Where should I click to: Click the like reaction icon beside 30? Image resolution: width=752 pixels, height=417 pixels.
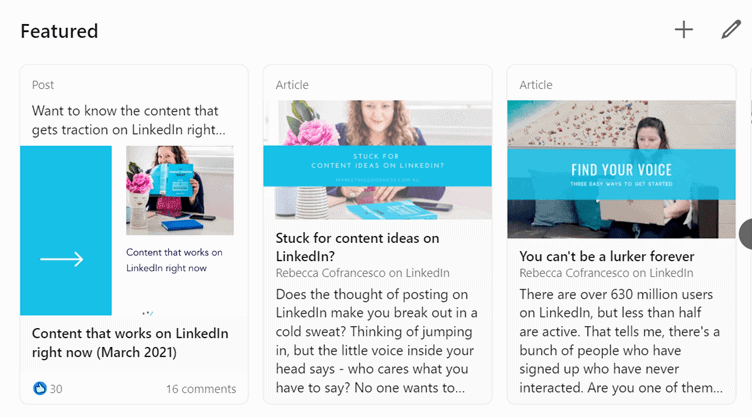[39, 388]
